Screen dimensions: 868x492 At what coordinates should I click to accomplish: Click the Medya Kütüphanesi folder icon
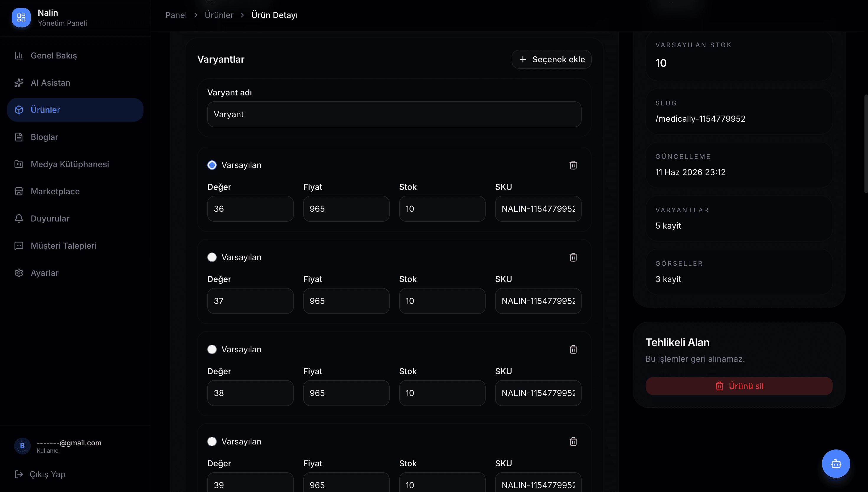tap(19, 164)
